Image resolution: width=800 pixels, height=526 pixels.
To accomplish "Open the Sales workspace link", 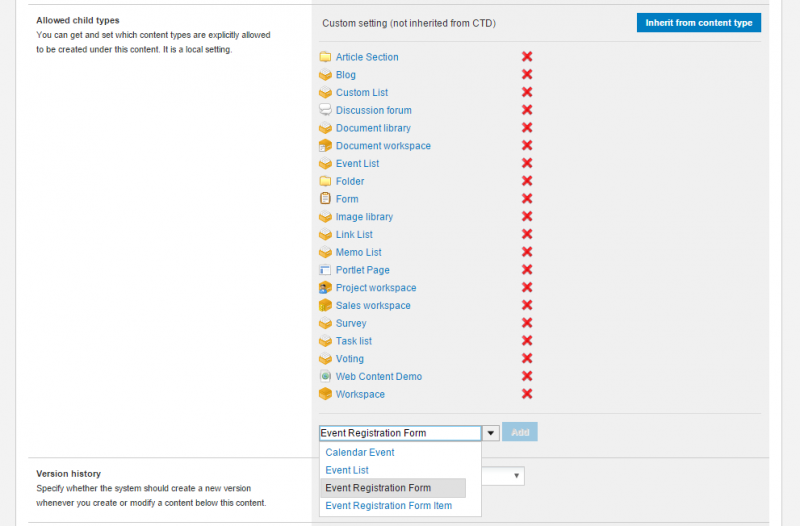I will (x=373, y=306).
